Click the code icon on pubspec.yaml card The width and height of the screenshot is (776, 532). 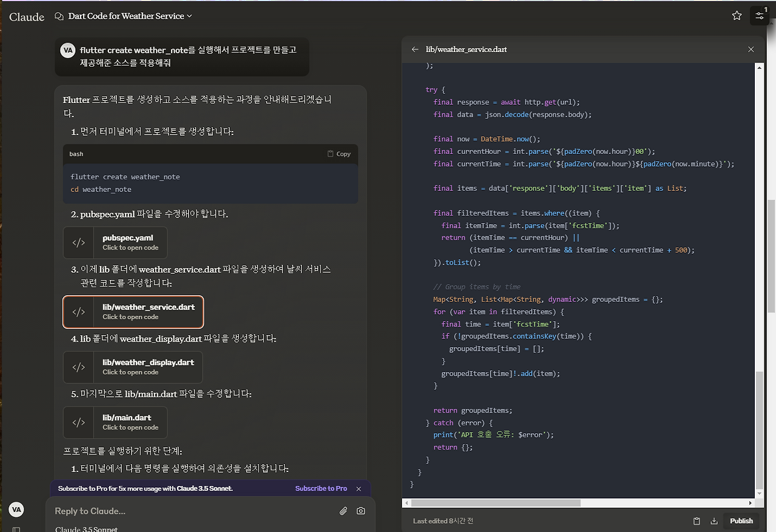click(x=79, y=242)
